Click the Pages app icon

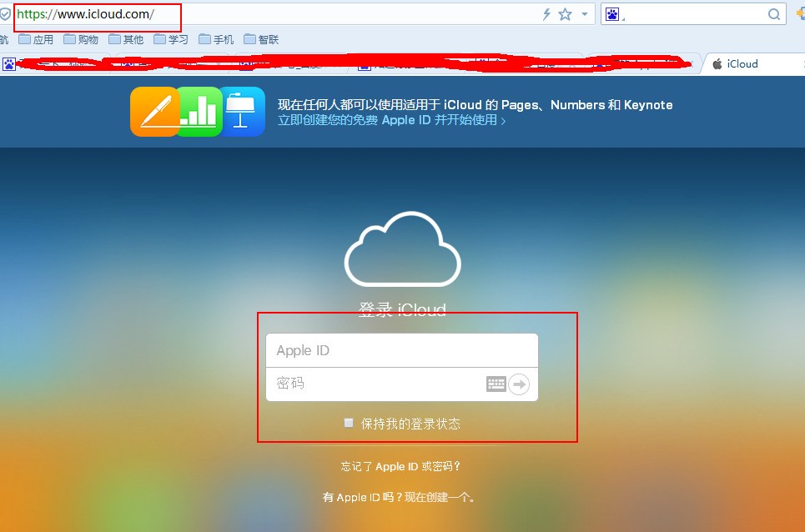[155, 112]
